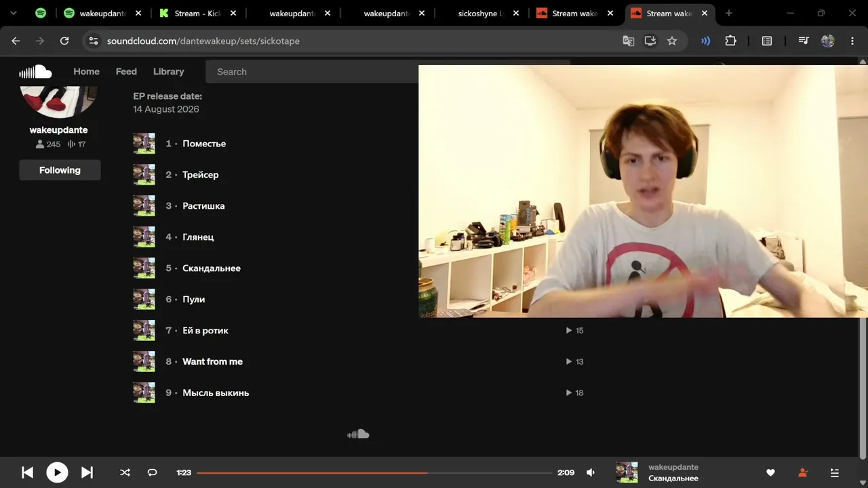View the 17 tracks count
Screen dimensions: 868x488
point(77,144)
